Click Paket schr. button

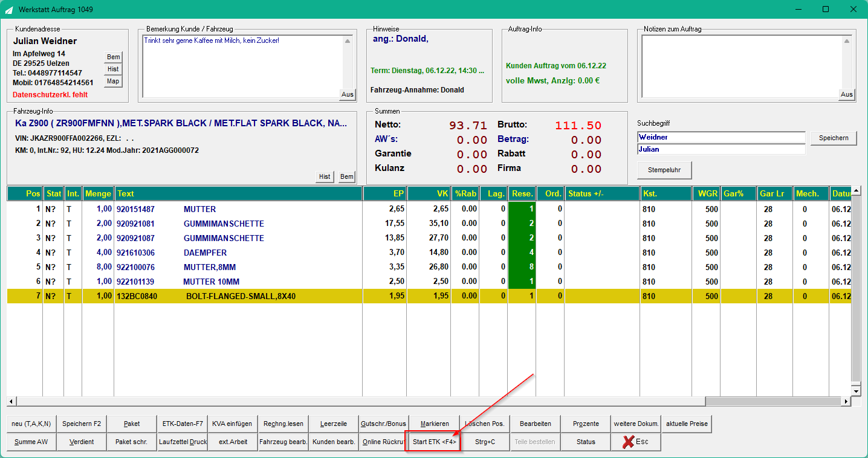point(132,442)
